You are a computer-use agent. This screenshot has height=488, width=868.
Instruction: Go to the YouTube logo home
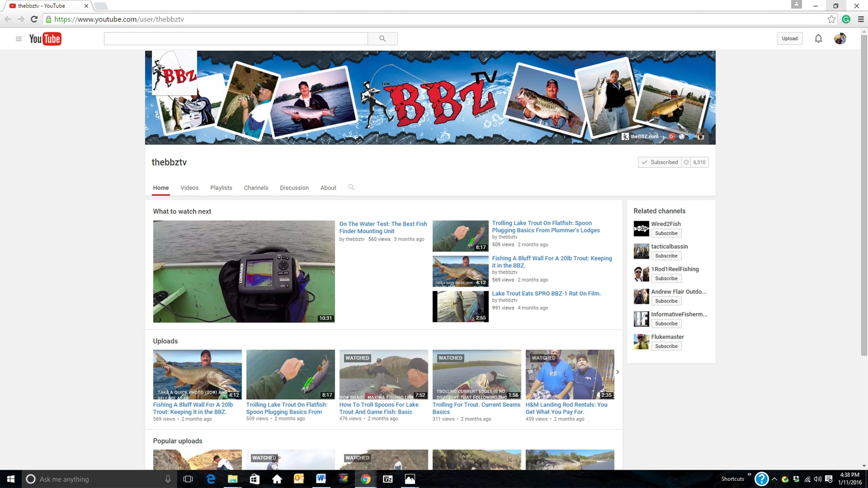click(45, 39)
